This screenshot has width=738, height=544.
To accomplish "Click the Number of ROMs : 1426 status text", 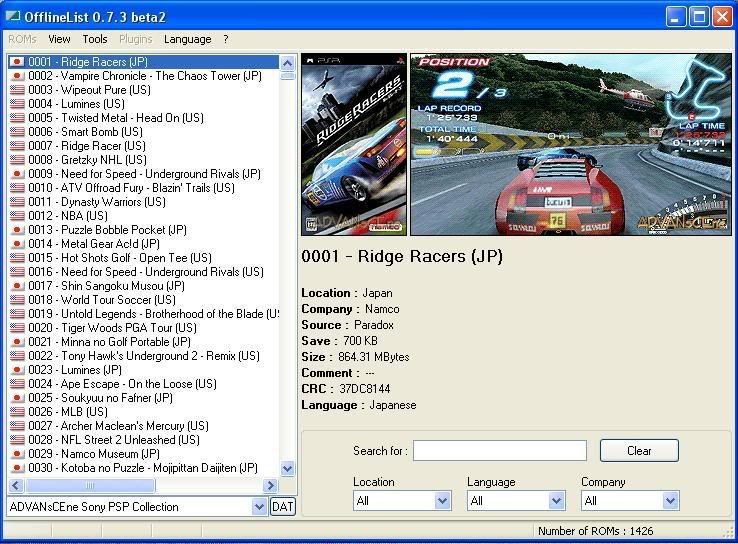I will 595,531.
